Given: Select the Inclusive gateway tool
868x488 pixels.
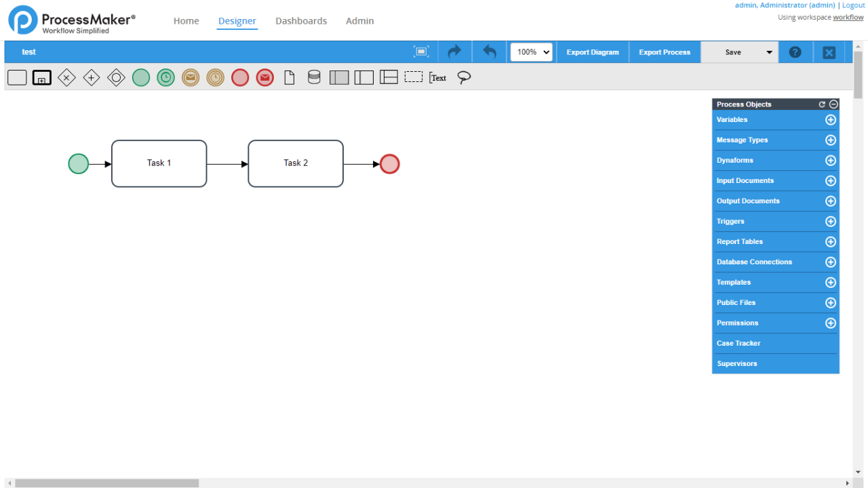Looking at the screenshot, I should click(x=117, y=77).
